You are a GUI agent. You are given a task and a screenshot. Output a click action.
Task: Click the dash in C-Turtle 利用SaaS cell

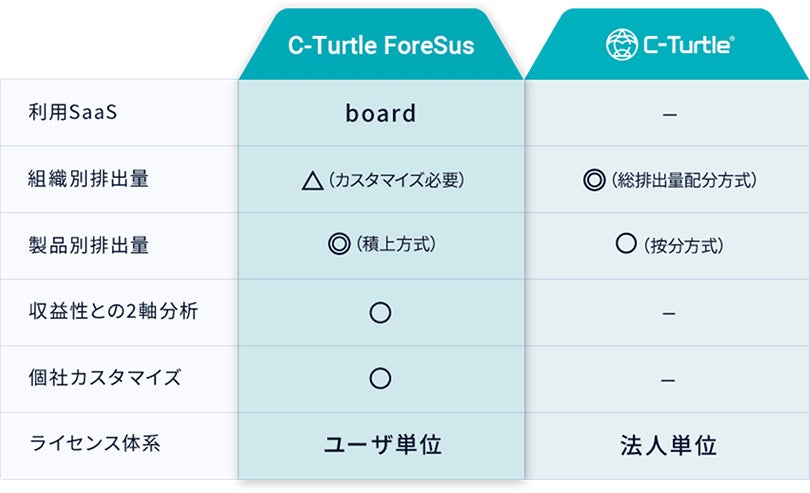(x=669, y=114)
